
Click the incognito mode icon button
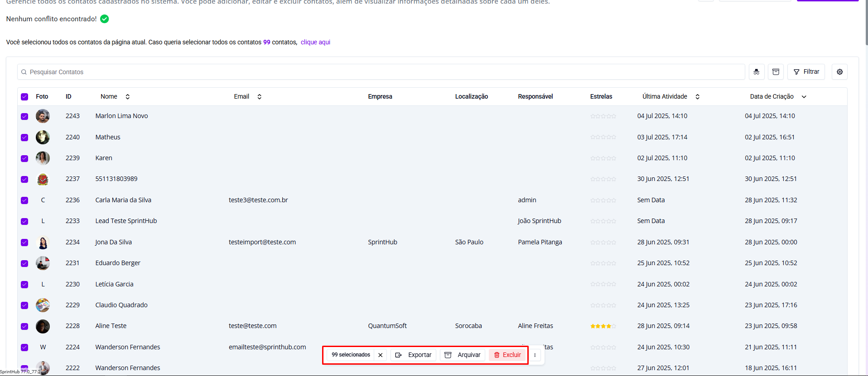756,72
